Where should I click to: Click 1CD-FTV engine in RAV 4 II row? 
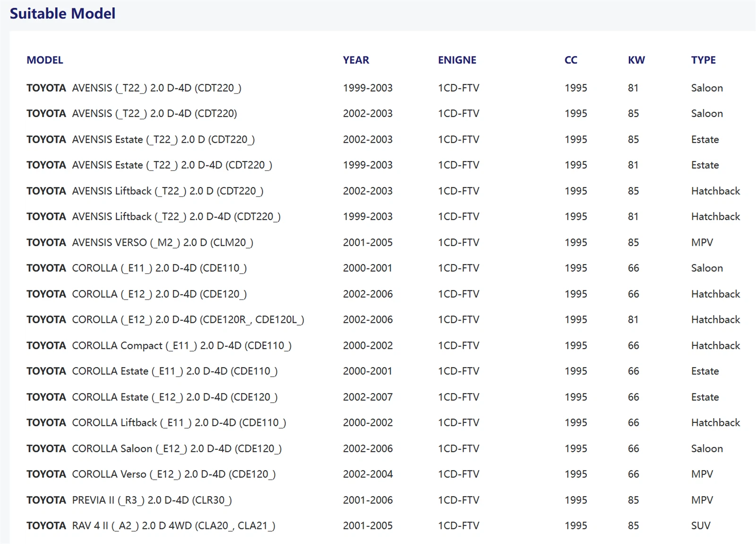[458, 526]
